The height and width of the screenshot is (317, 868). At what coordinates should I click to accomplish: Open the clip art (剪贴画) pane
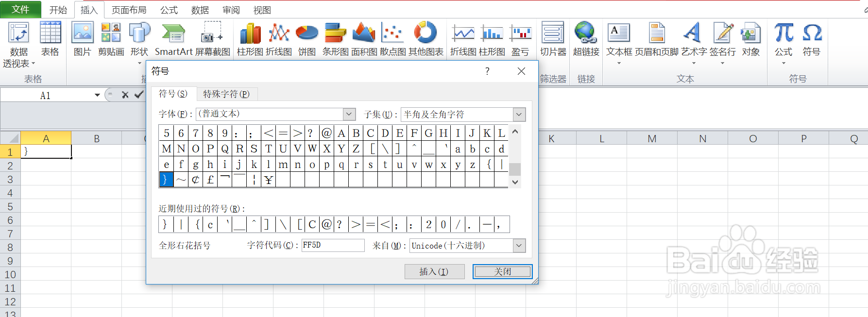point(111,39)
